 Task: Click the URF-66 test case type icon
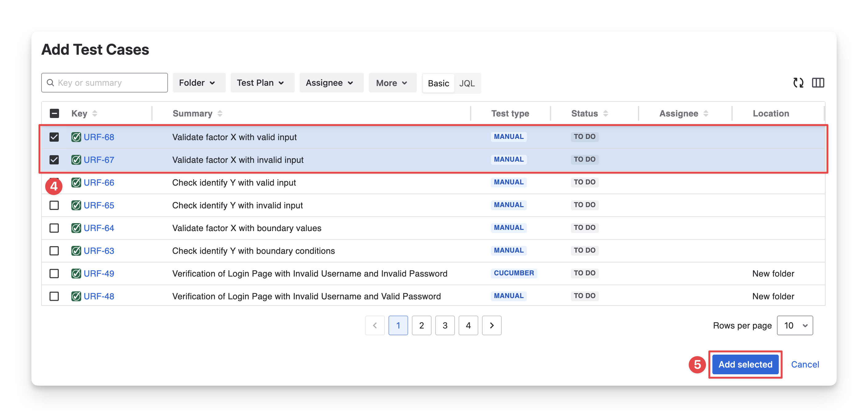coord(76,183)
